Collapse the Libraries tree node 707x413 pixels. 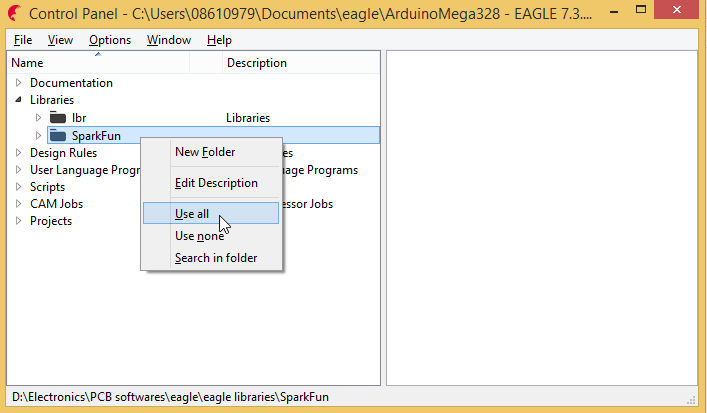pos(18,100)
